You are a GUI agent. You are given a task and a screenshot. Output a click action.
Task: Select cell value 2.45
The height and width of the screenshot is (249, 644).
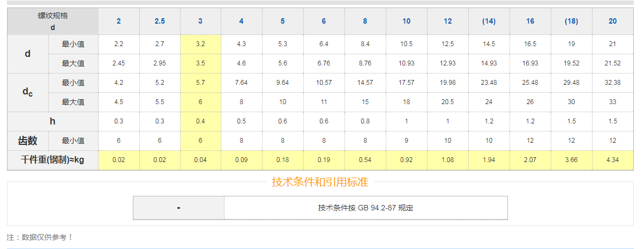(119, 63)
